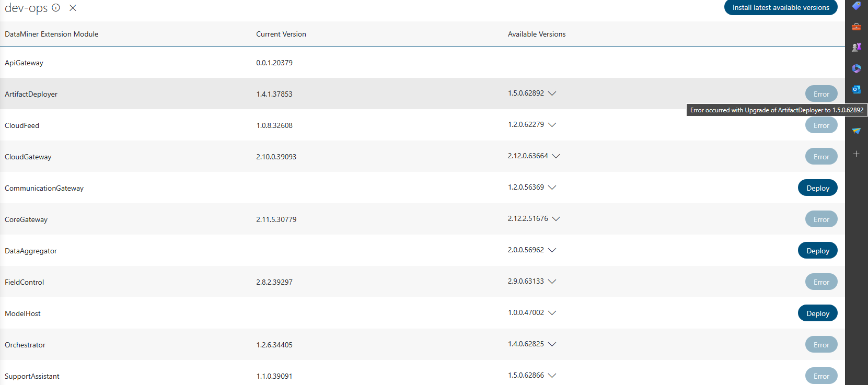Select the CloudFeed module name
This screenshot has height=385, width=868.
point(22,125)
